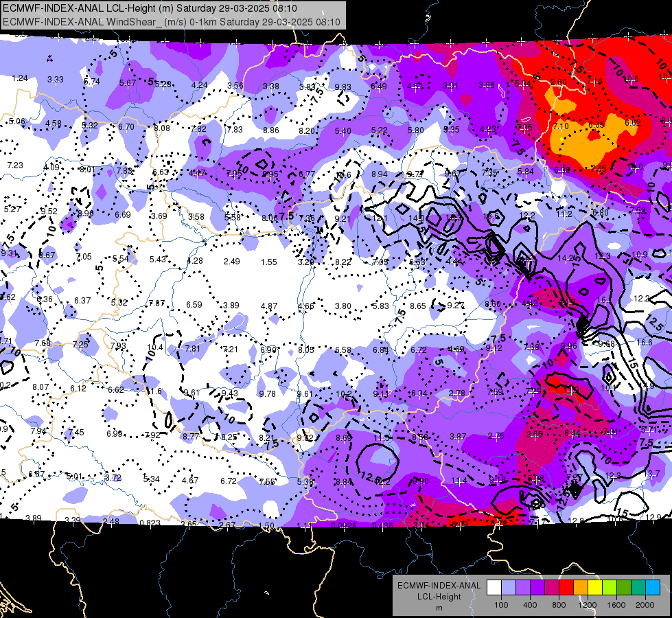Image resolution: width=672 pixels, height=618 pixels.
Task: Click the wind shear value 1.55
Action: (x=269, y=262)
